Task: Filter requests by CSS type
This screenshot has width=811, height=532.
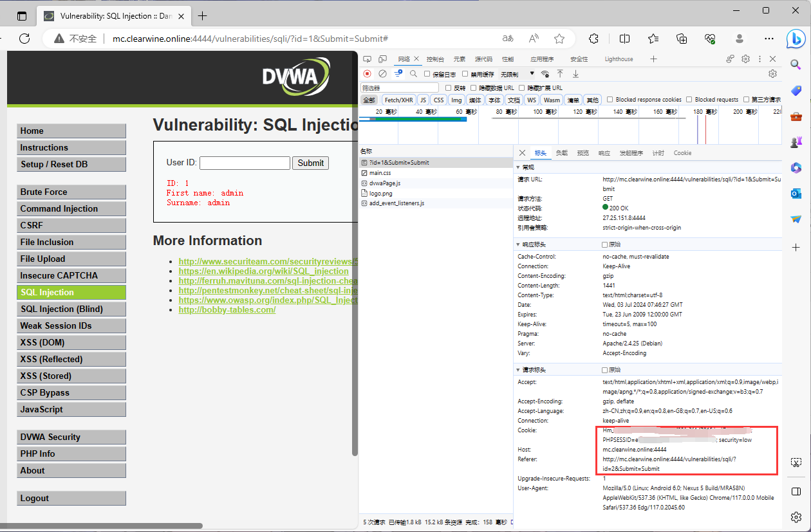Action: [438, 100]
